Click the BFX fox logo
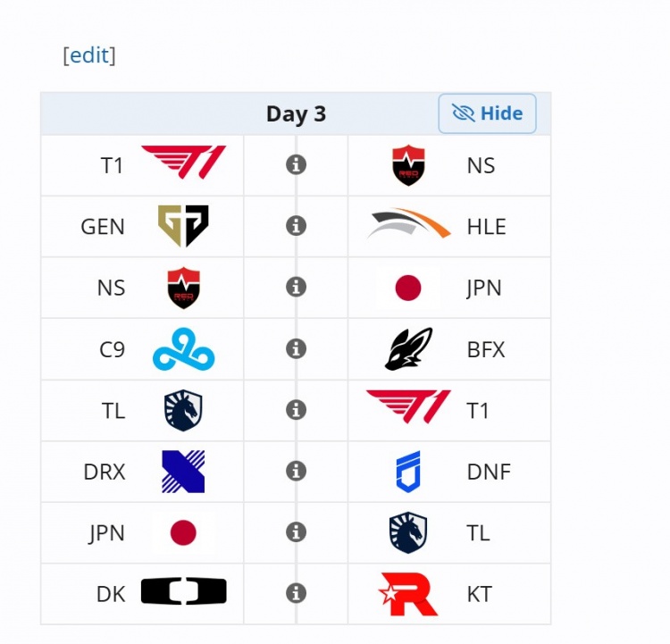 [408, 348]
